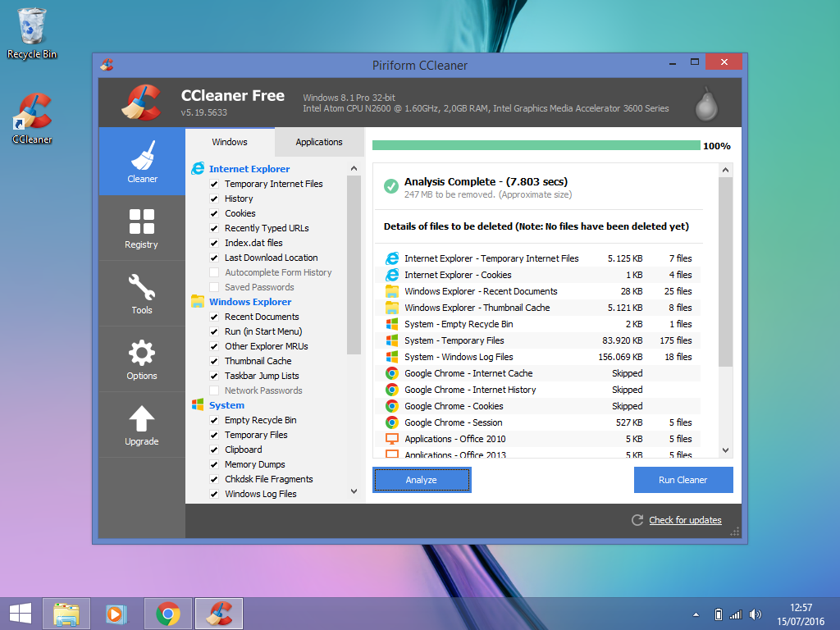Click the refresh icon beside Check for updates
The height and width of the screenshot is (630, 840).
point(637,520)
